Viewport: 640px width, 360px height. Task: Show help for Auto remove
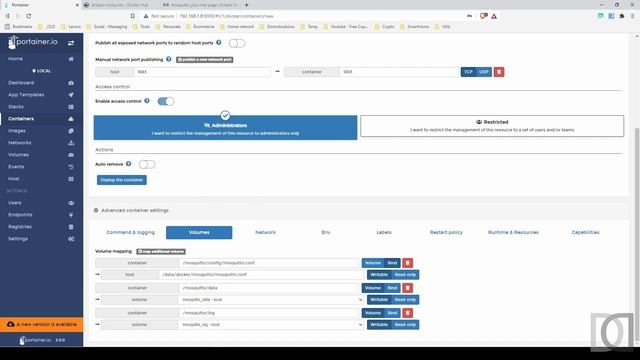click(x=129, y=164)
